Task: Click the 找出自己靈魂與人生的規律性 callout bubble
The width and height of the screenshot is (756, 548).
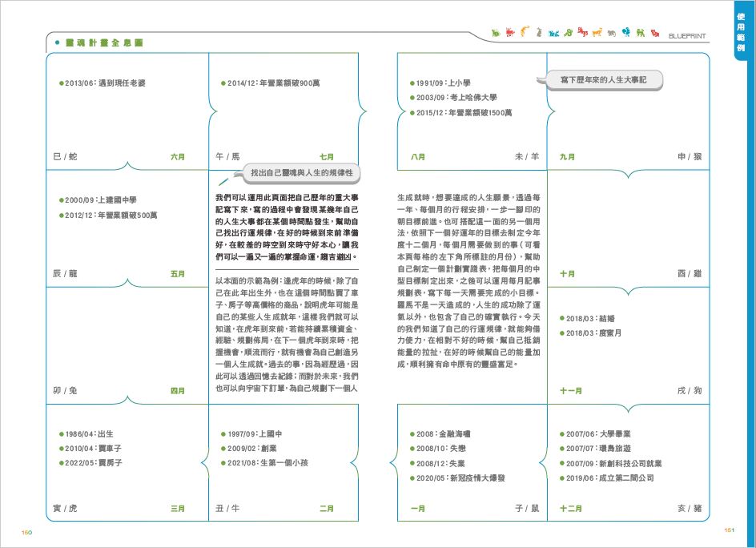Action: coord(300,173)
